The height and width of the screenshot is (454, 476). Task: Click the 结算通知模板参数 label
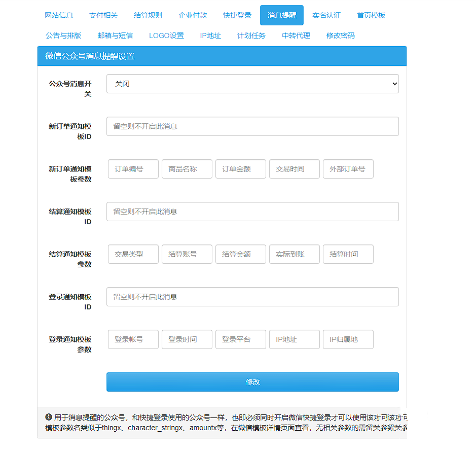pos(70,259)
